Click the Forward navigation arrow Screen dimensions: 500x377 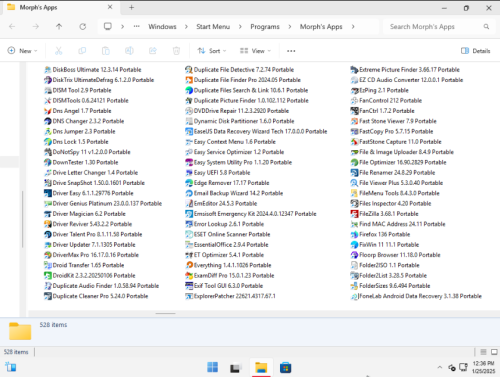(36, 26)
